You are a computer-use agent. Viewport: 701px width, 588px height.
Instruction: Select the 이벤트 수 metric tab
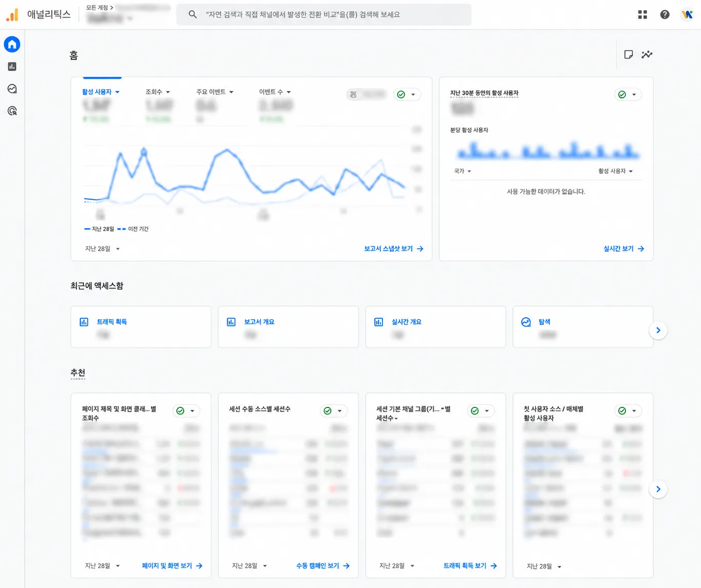click(275, 92)
